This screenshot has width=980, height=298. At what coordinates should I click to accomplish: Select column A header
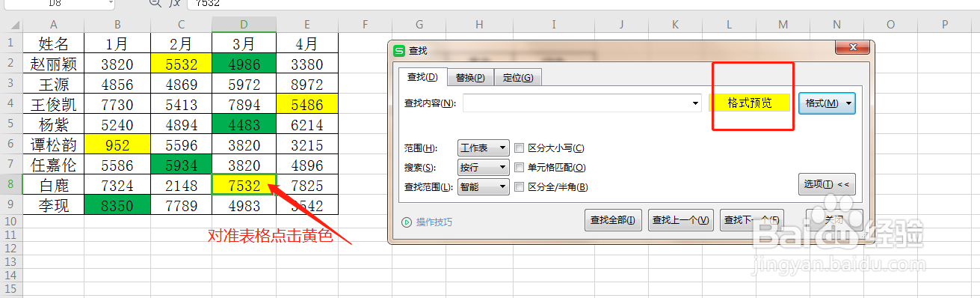(x=54, y=25)
